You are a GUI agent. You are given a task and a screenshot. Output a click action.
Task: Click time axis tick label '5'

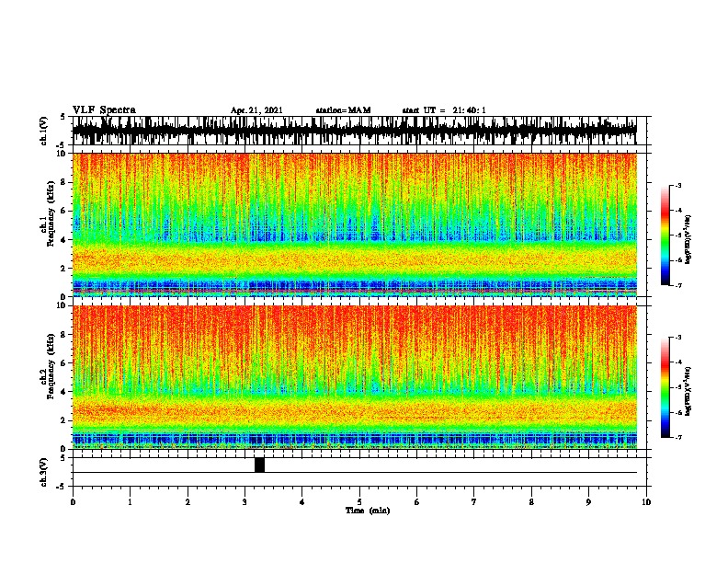click(359, 502)
